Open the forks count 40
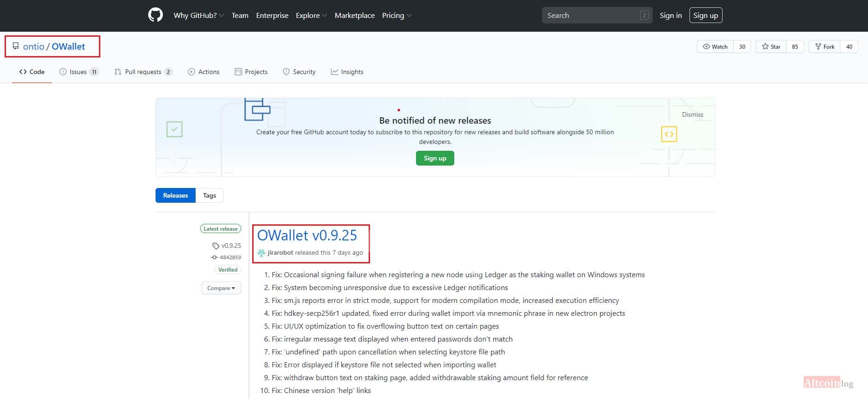 [849, 46]
